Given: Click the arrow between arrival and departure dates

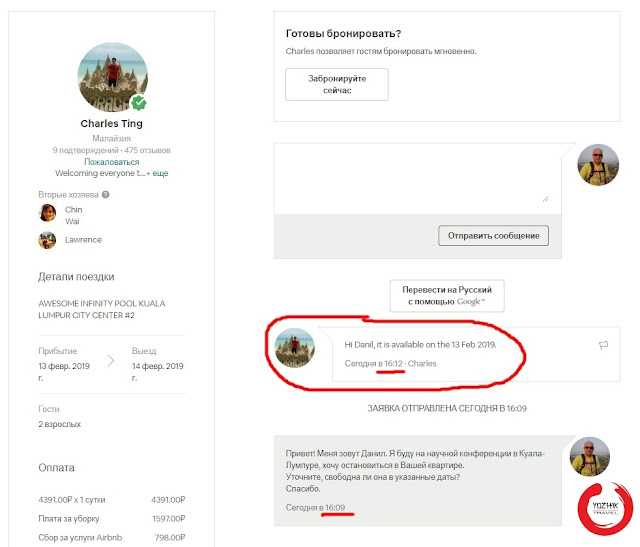Looking at the screenshot, I should tap(111, 359).
